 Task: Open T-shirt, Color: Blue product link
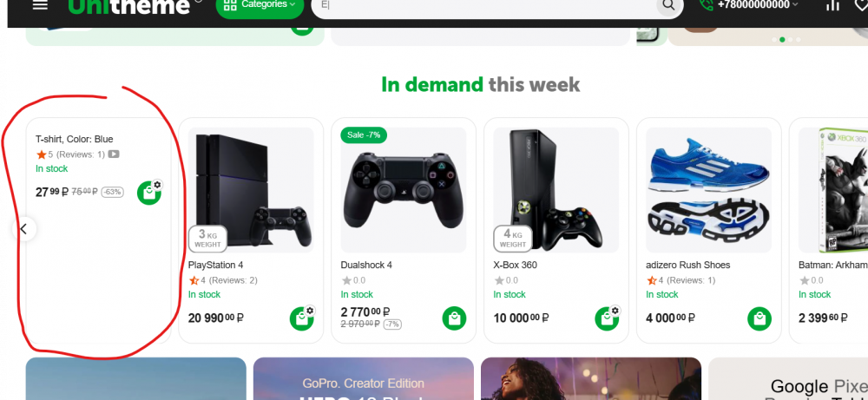pos(74,140)
